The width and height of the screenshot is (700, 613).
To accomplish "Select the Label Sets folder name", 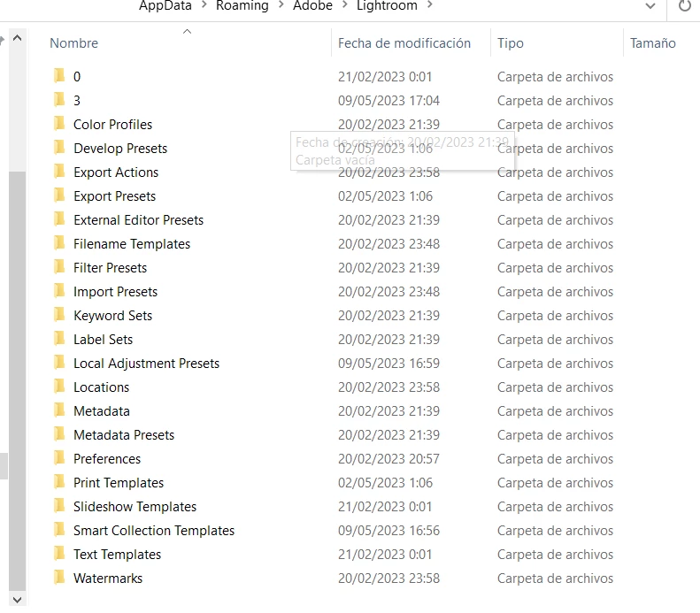I will [x=103, y=339].
